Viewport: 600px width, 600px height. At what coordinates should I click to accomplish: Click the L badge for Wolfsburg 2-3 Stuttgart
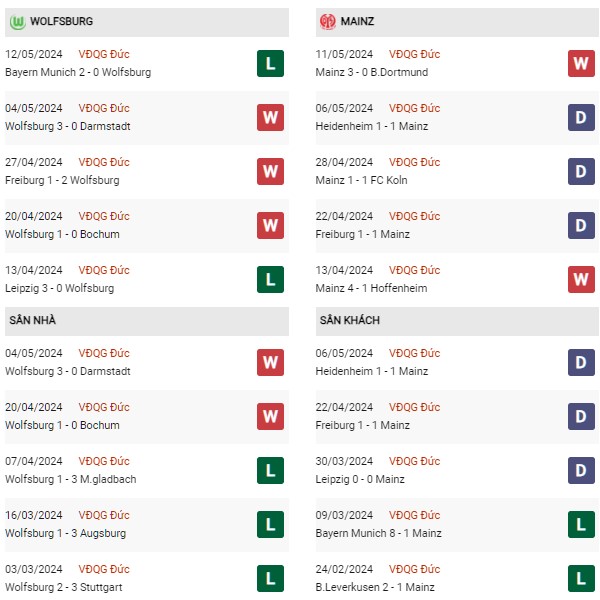click(270, 578)
